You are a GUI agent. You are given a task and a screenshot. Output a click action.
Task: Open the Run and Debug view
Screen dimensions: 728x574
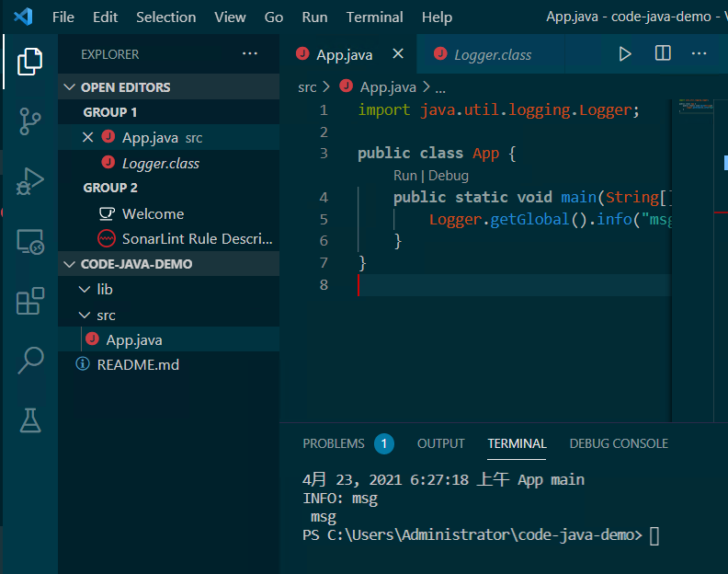(x=29, y=181)
